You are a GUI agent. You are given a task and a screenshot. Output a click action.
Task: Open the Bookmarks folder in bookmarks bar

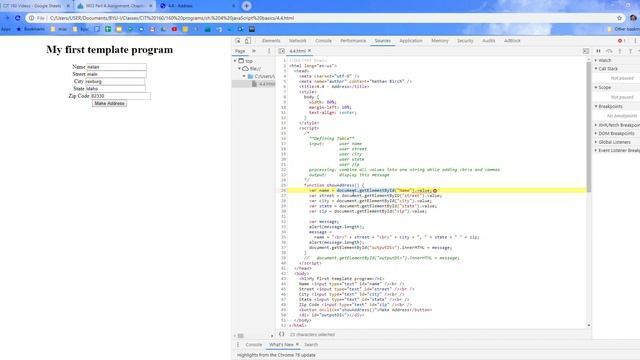pyautogui.click(x=31, y=29)
